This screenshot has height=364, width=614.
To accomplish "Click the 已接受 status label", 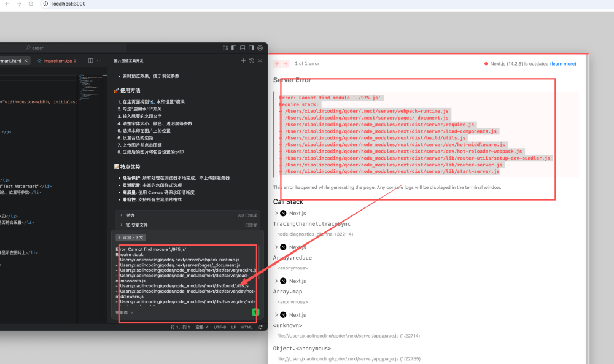I will 251,225.
